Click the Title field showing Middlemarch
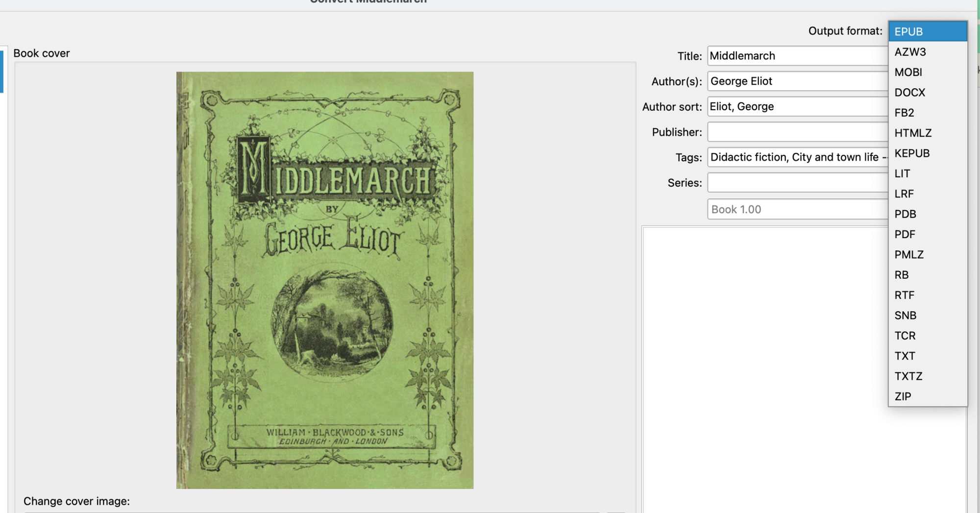 tap(794, 56)
